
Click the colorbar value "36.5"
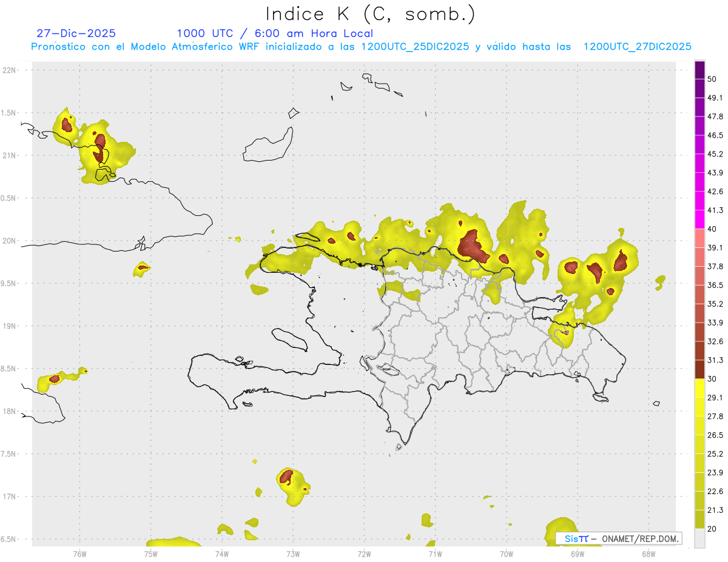[x=715, y=286]
